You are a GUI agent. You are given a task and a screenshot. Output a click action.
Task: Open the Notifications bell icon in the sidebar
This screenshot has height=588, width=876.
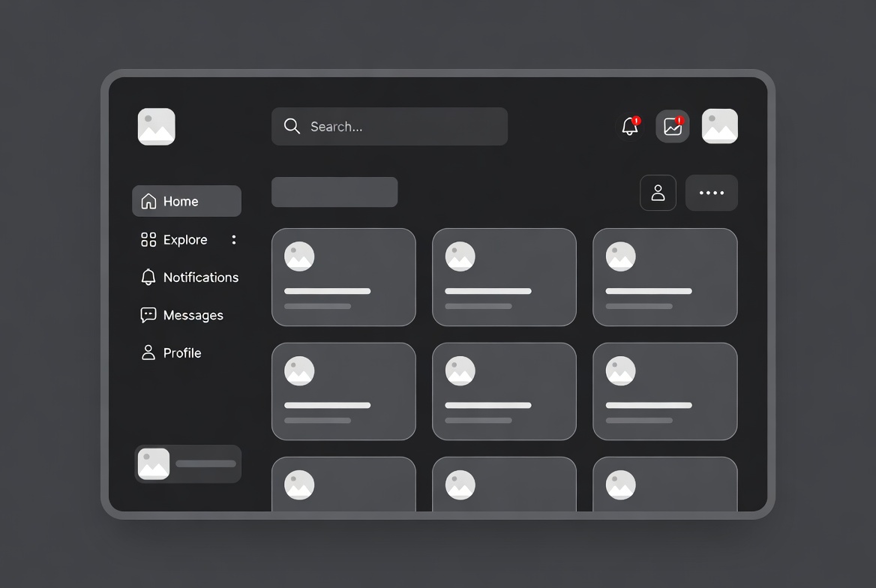click(148, 277)
